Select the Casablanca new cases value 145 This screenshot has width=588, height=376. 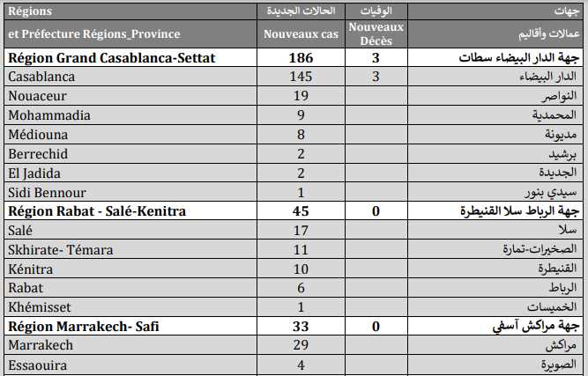tap(300, 77)
